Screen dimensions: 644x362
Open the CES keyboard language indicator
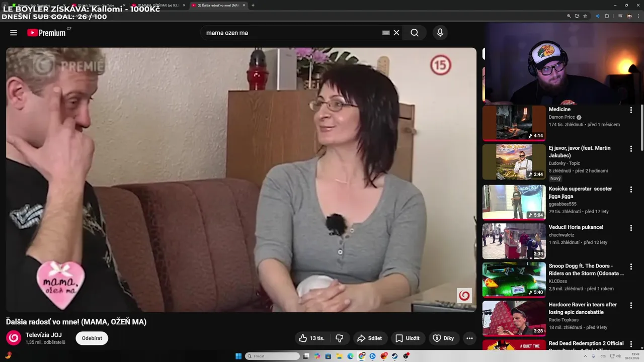[x=603, y=356]
